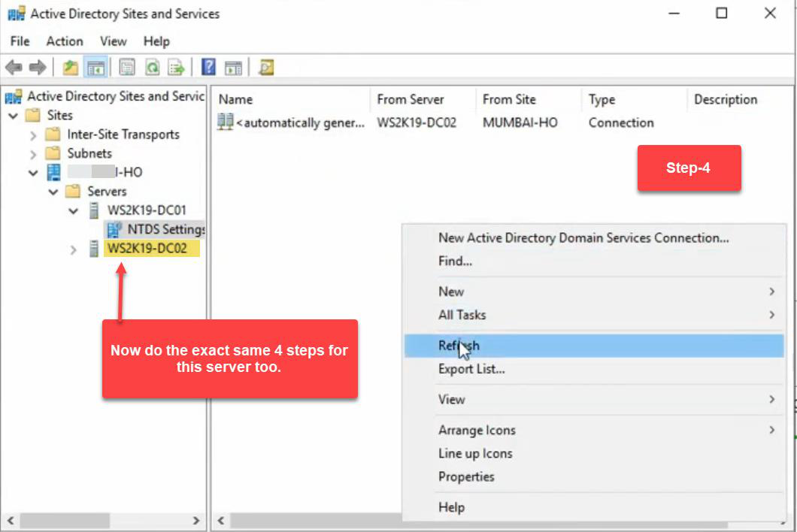This screenshot has height=532, width=797.
Task: Choose New Active Directory Domain Services Connection
Action: (594, 237)
